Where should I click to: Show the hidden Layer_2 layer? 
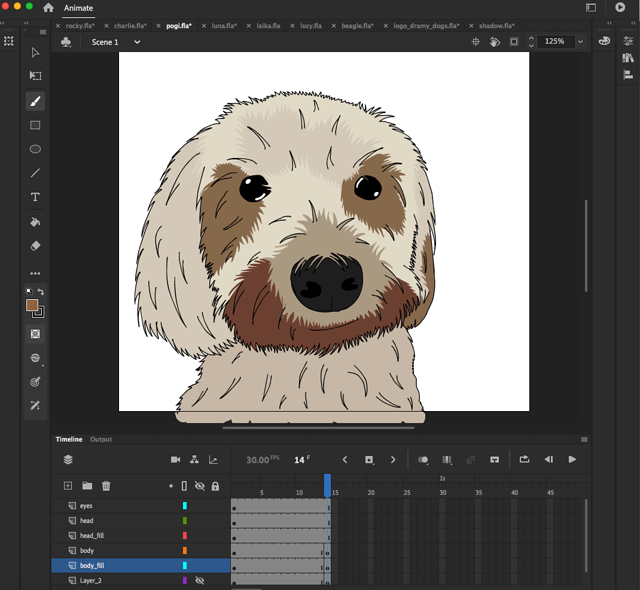[200, 580]
